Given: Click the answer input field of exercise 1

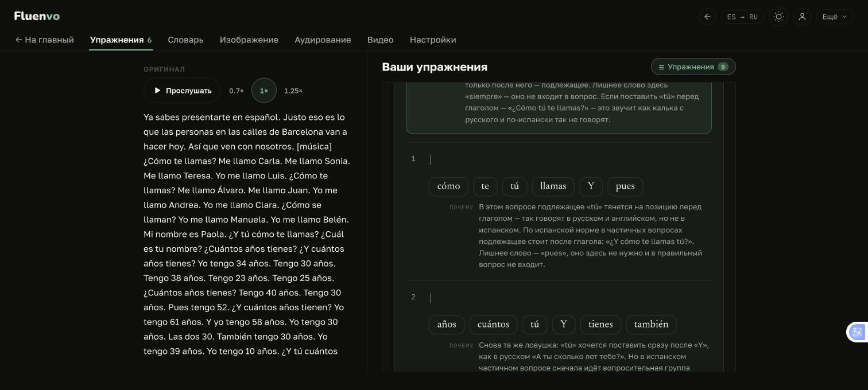Looking at the screenshot, I should click(x=570, y=159).
